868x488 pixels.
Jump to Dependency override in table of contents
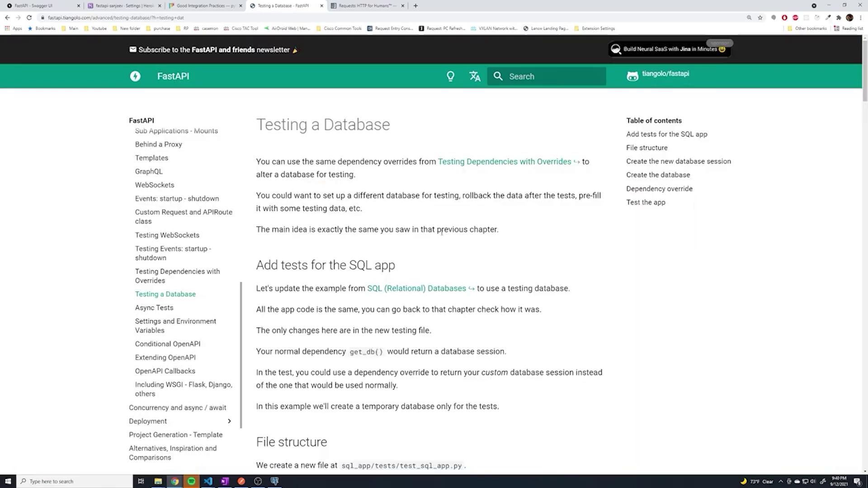[659, 189]
